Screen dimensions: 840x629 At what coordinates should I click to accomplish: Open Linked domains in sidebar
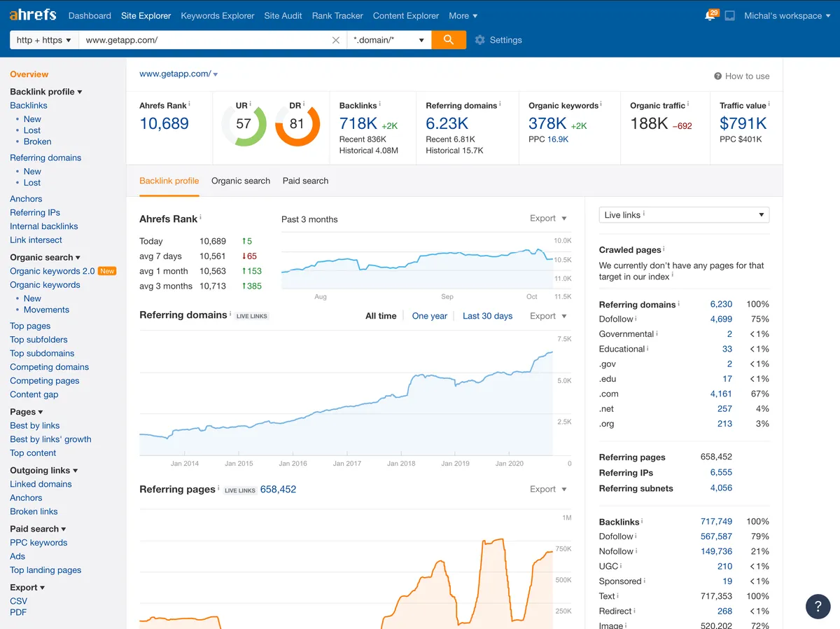click(41, 484)
